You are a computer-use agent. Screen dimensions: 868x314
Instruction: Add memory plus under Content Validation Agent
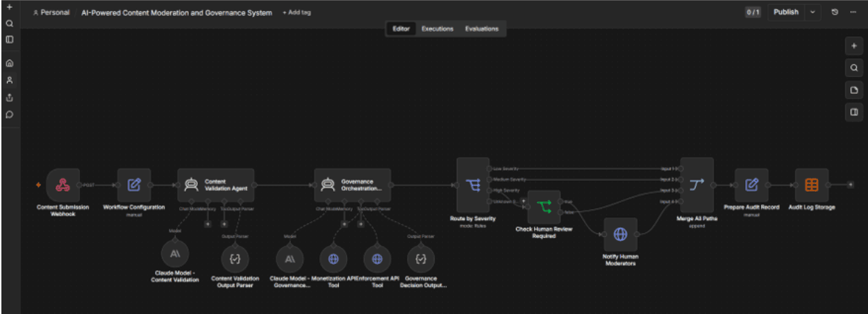pyautogui.click(x=208, y=224)
